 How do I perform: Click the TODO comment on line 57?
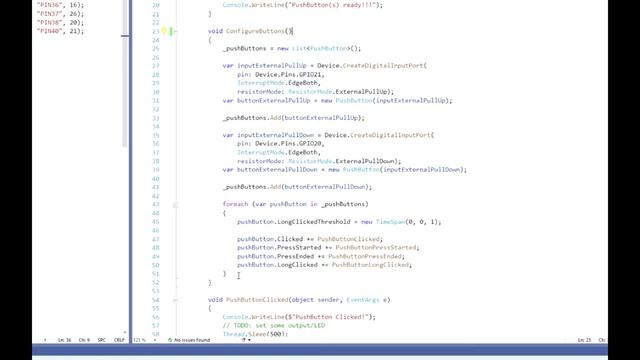click(x=273, y=325)
